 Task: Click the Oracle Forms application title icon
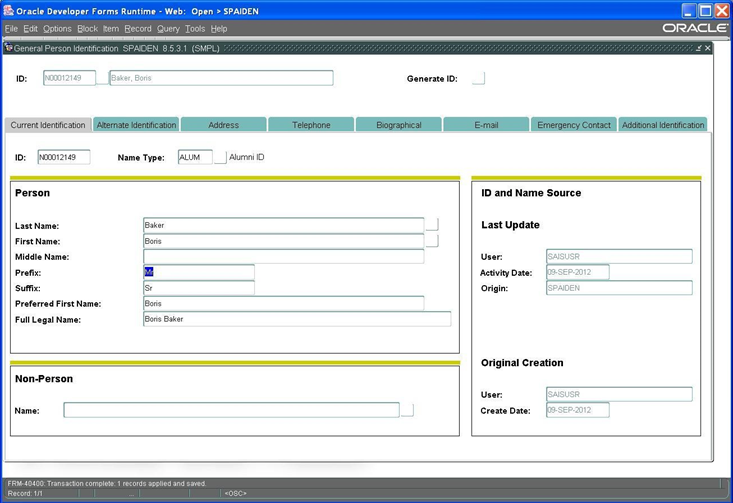(8, 10)
